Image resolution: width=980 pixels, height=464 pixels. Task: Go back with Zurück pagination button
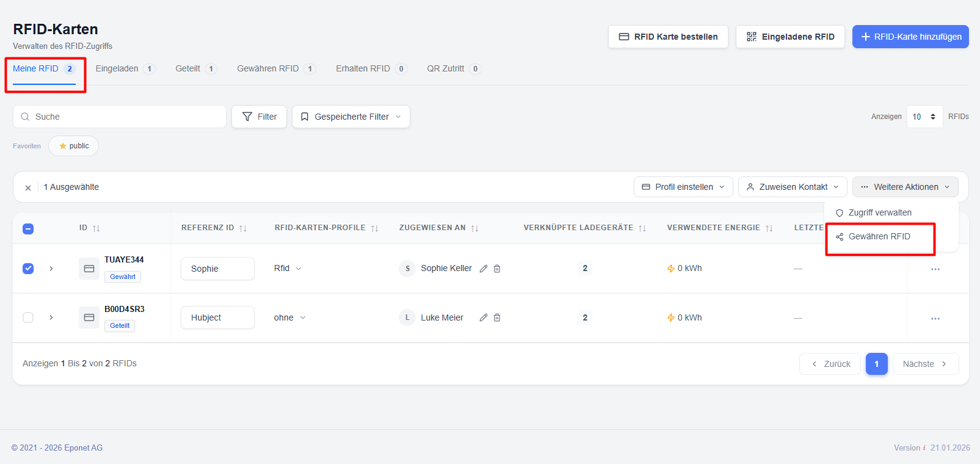tap(830, 364)
